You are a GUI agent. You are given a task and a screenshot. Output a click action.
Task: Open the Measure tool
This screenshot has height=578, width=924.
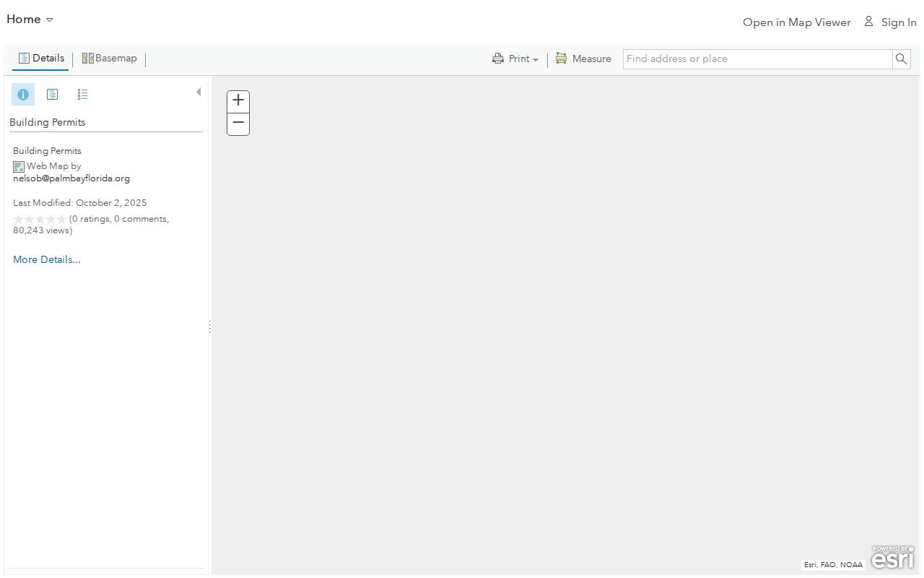click(583, 59)
